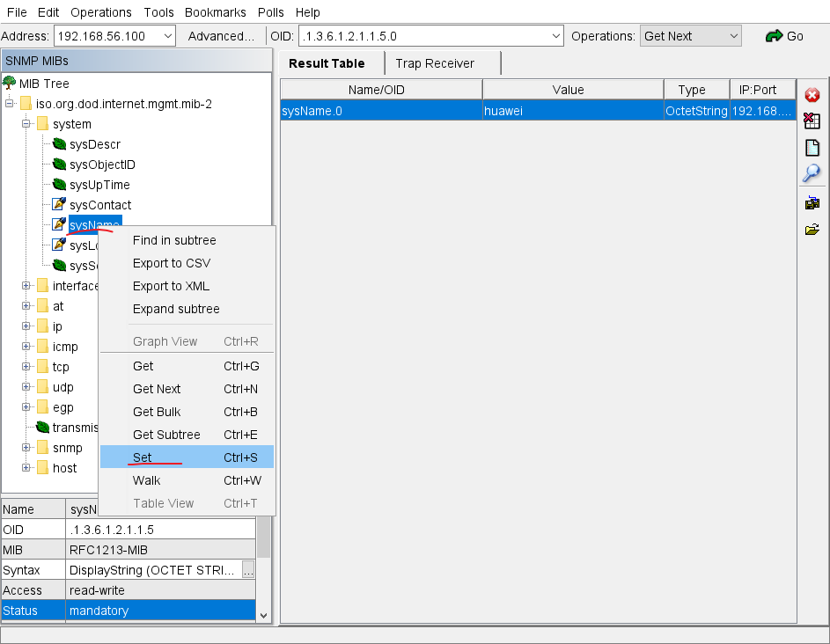Select the sysName.0 row showing huawei value
This screenshot has width=830, height=644.
pyautogui.click(x=528, y=111)
